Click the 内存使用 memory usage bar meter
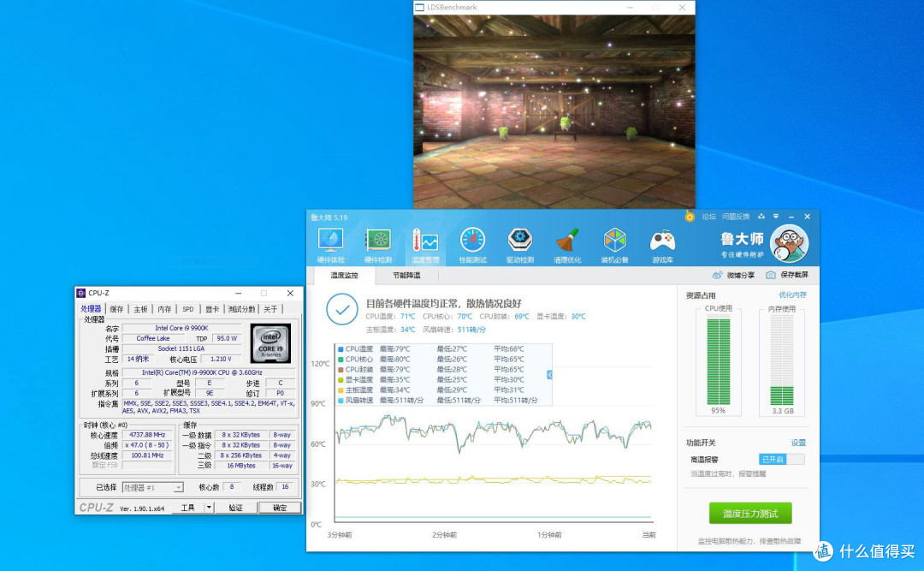 782,361
